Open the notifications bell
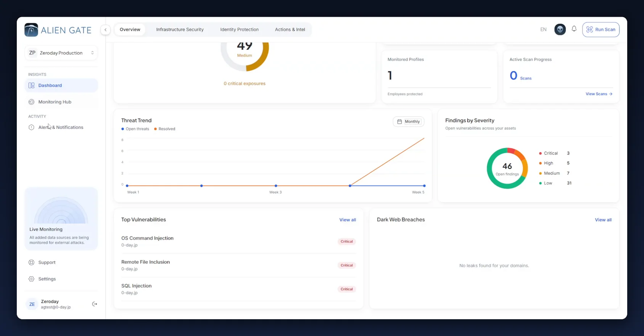Viewport: 644px width, 336px height. pyautogui.click(x=574, y=29)
